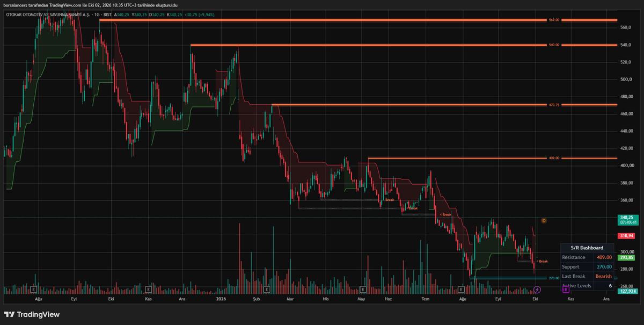The height and width of the screenshot is (325, 644).
Task: Select the first earnings E marker at chart start
Action: coord(34,290)
